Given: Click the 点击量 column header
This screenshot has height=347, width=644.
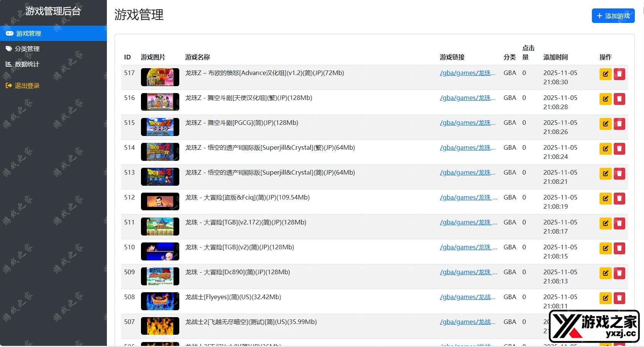Looking at the screenshot, I should click(x=528, y=52).
